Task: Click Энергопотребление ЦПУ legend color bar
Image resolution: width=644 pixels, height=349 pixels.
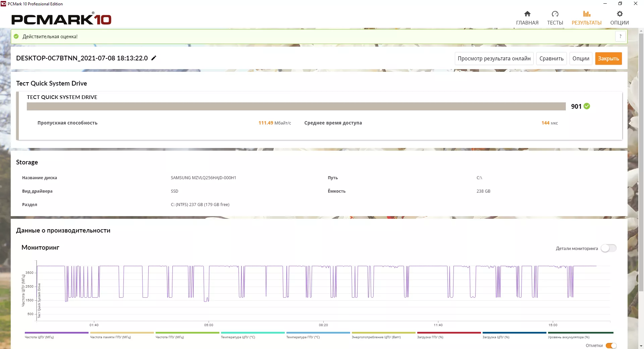Action: [x=383, y=333]
